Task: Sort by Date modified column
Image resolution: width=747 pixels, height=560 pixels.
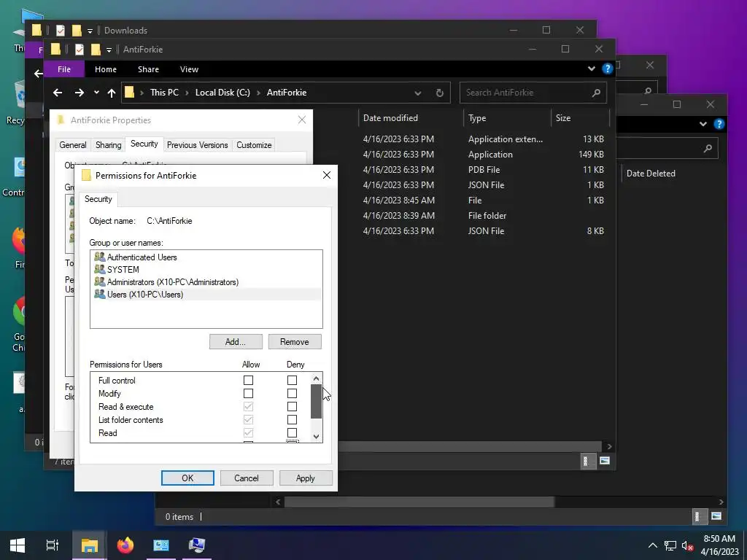Action: pyautogui.click(x=411, y=117)
